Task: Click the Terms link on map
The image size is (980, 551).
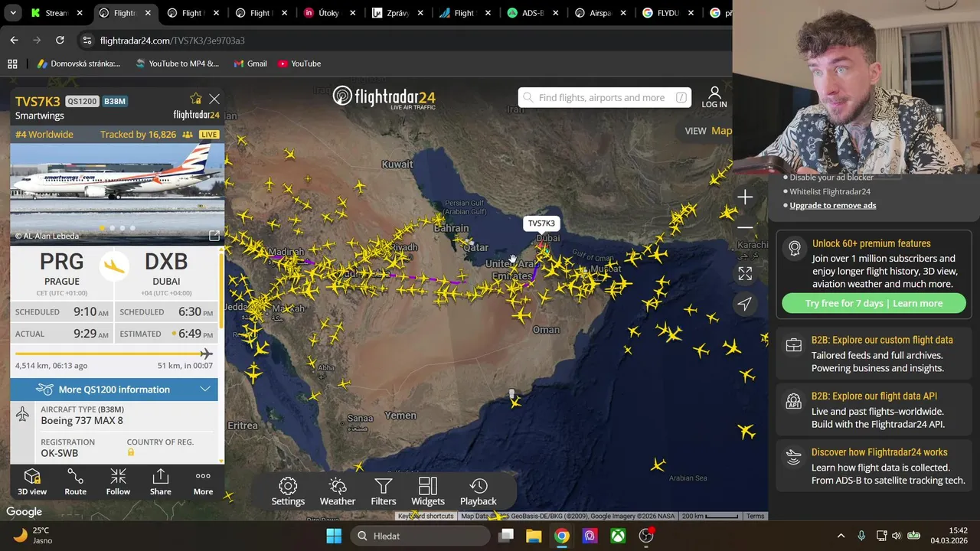Action: (x=756, y=516)
